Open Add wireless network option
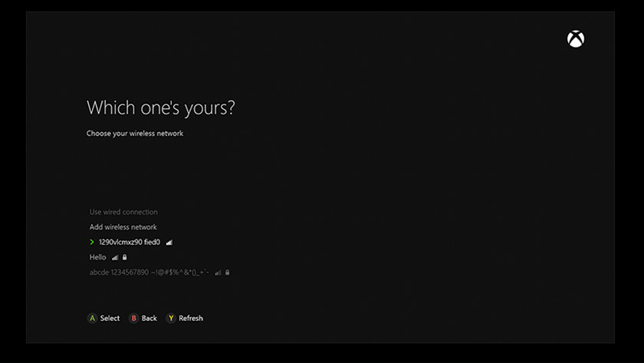Screen dimensions: 644x363 (123, 227)
